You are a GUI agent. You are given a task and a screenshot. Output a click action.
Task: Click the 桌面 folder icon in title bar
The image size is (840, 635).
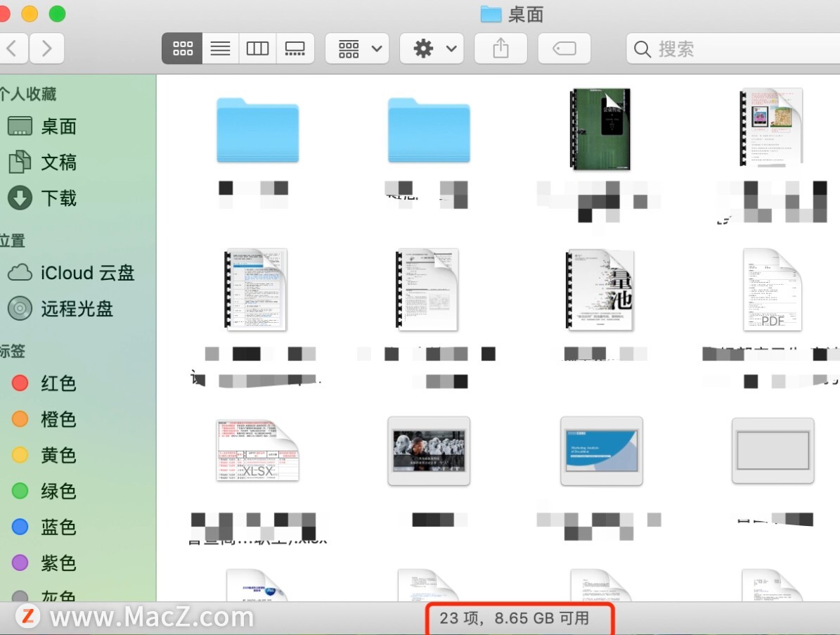point(491,14)
